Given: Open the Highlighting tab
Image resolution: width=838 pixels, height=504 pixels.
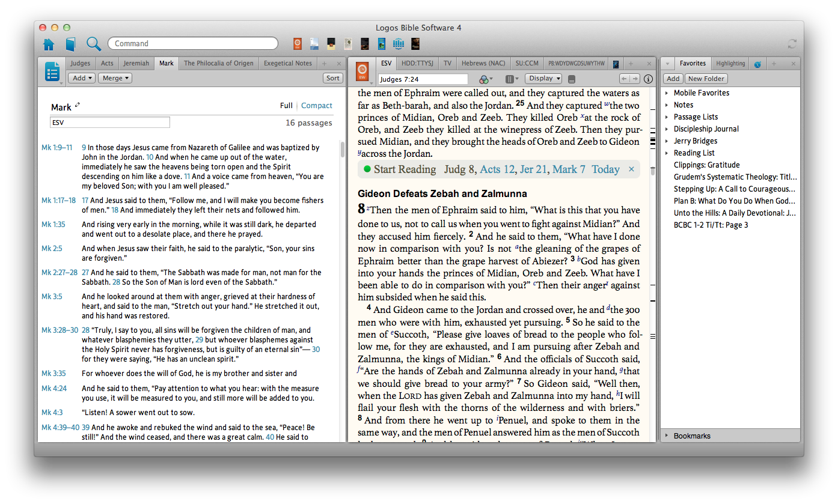Looking at the screenshot, I should (730, 63).
